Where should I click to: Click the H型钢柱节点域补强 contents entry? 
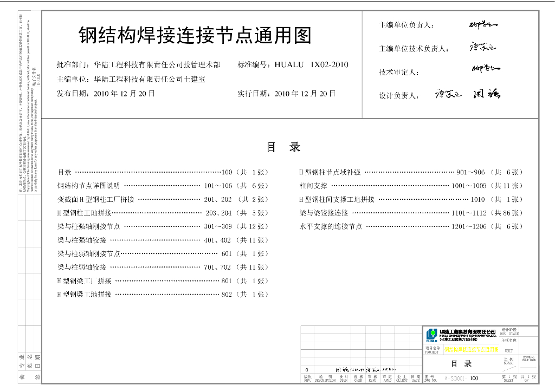[330, 172]
